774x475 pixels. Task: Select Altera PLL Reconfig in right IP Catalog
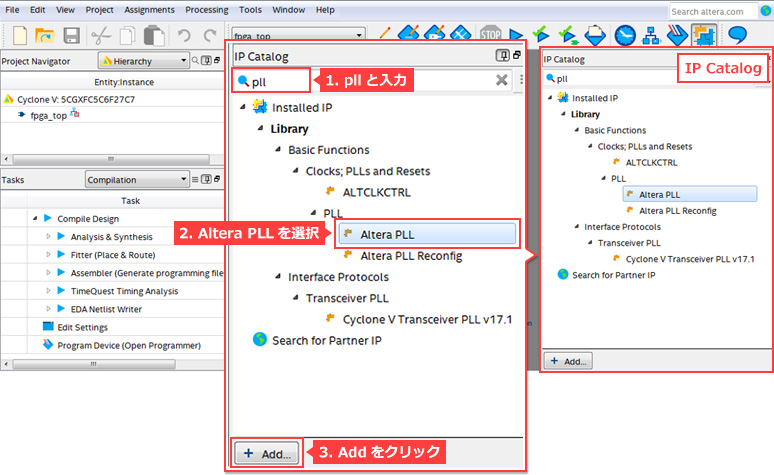click(x=678, y=211)
